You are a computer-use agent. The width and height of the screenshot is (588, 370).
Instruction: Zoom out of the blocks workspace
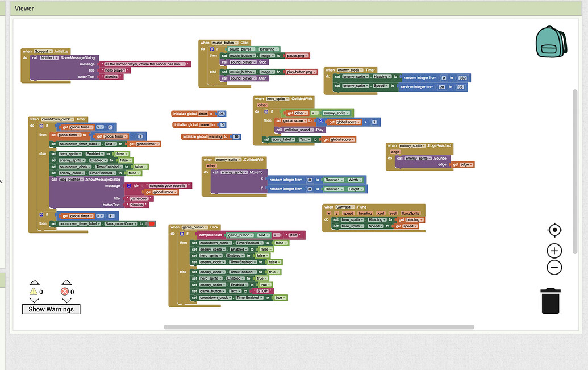[x=554, y=267]
